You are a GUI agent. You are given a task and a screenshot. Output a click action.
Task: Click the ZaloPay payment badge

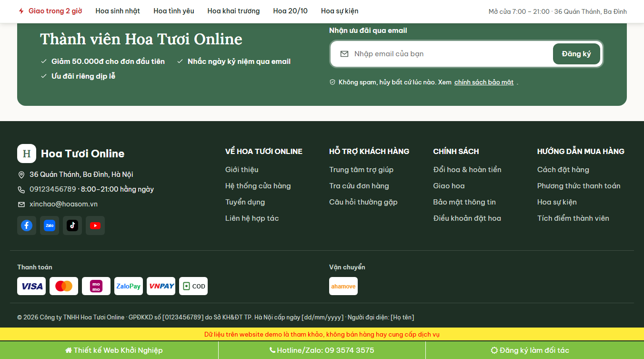pos(129,286)
